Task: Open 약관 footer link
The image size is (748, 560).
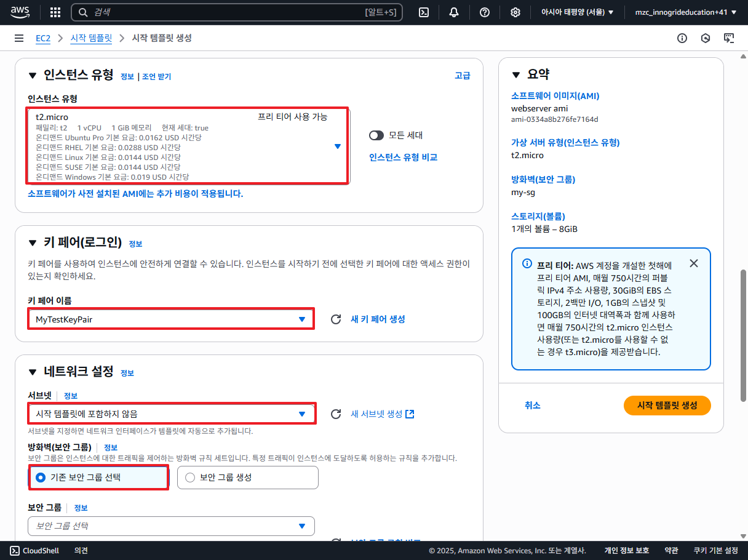Action: pos(671,551)
